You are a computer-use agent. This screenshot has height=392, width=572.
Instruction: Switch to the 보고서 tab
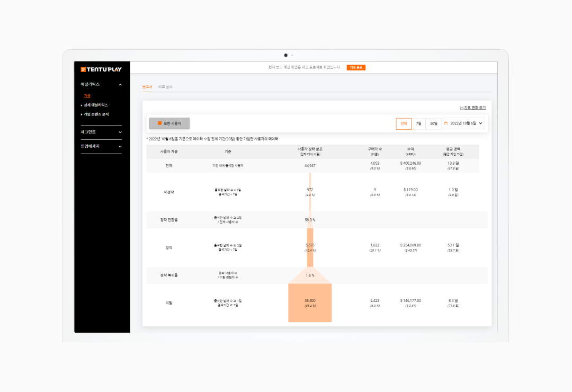click(x=147, y=85)
